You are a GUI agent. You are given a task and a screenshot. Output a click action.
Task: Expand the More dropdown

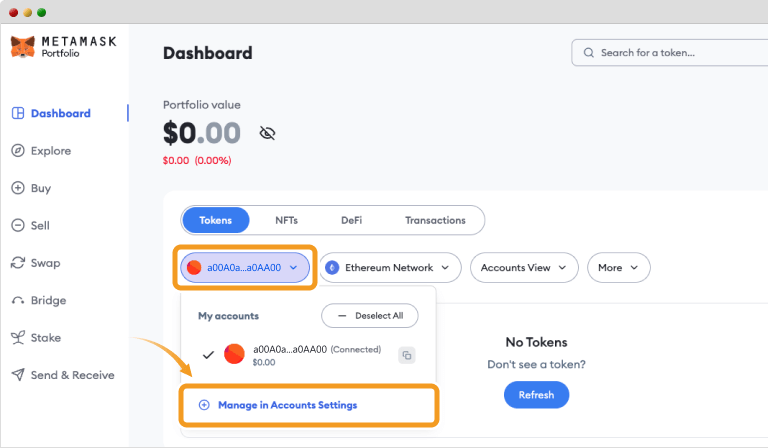(619, 267)
